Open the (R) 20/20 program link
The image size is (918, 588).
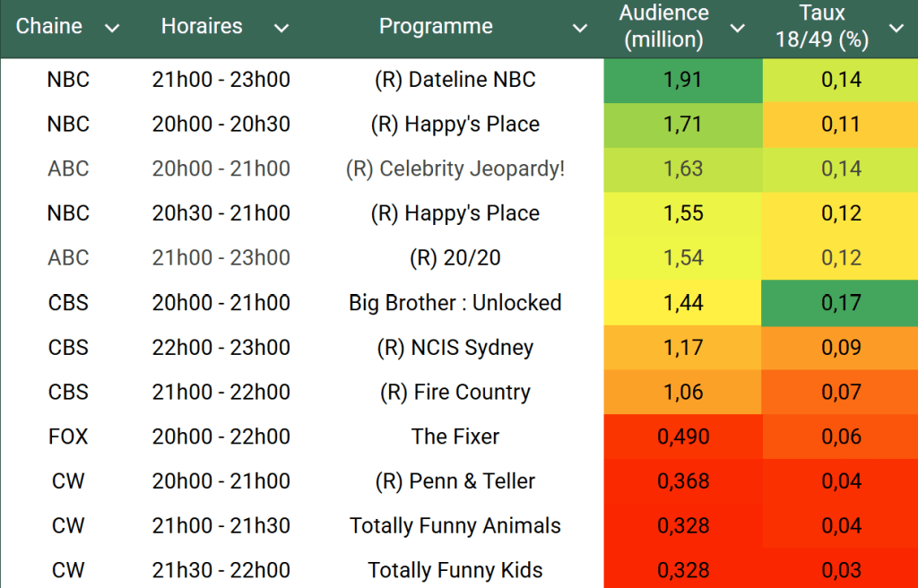455,258
